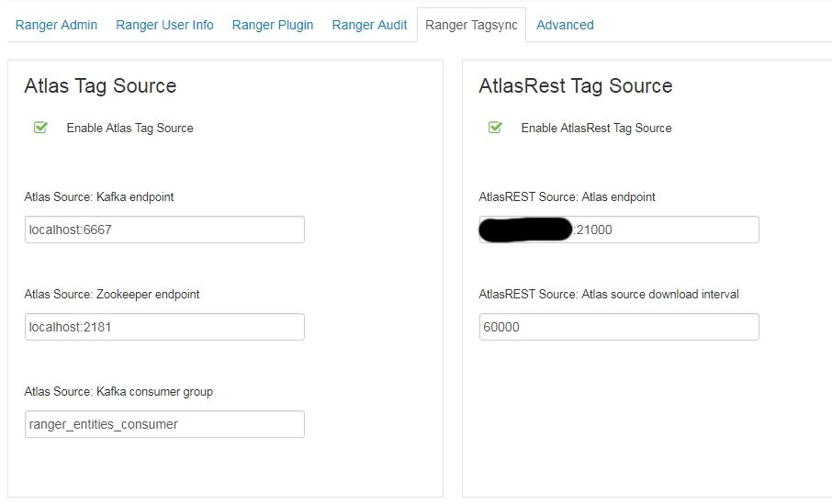Image resolution: width=832 pixels, height=504 pixels.
Task: Click the Kafka consumer group input field
Action: (x=164, y=424)
